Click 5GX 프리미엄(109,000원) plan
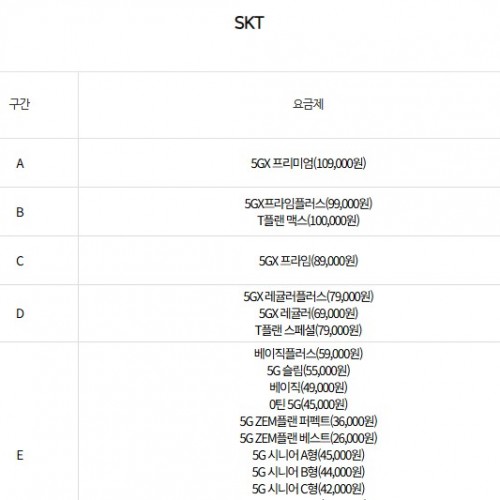Viewport: 500px width, 500px height. (x=308, y=163)
